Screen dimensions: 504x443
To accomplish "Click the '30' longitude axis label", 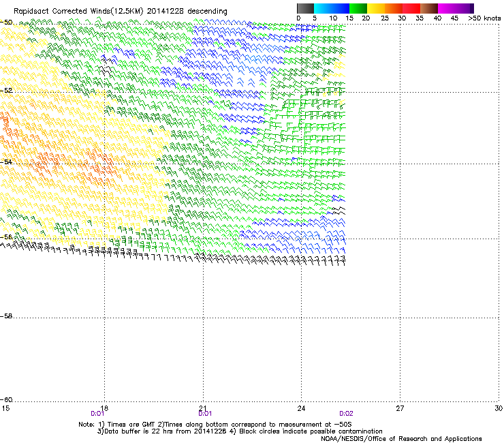I will click(499, 408).
